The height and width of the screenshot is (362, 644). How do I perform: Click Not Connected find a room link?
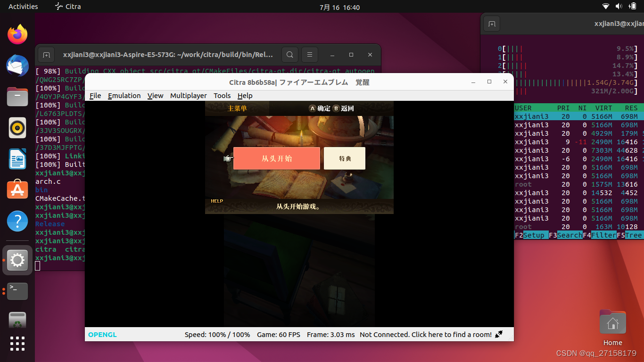426,335
